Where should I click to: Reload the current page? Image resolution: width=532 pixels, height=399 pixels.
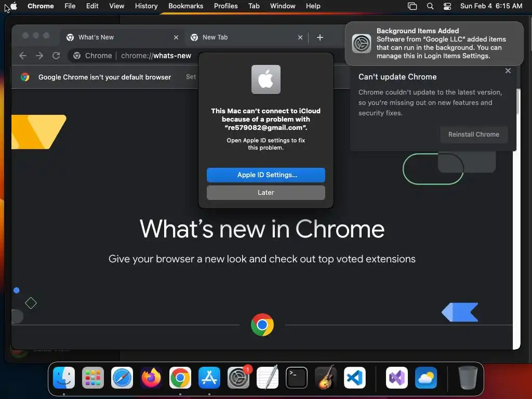[x=56, y=56]
